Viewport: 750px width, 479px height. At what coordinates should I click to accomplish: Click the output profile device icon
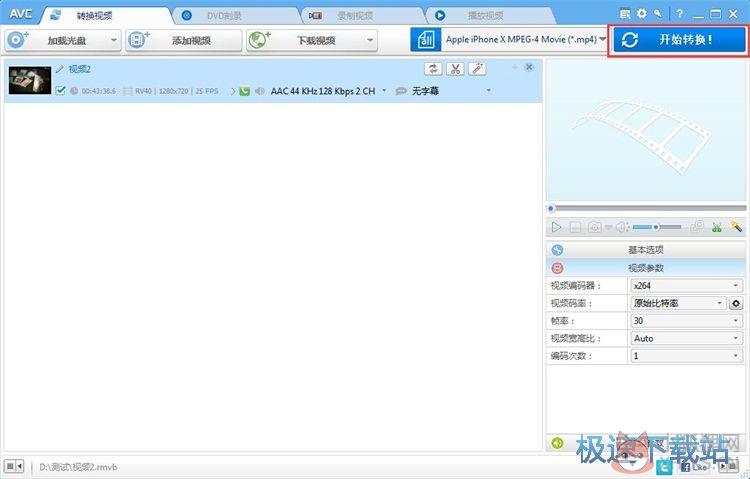point(426,40)
